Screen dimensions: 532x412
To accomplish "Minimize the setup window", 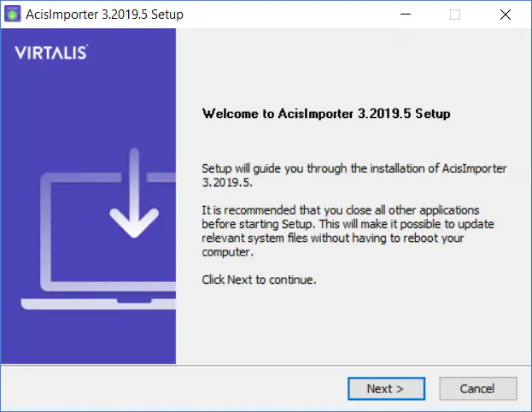I will point(405,15).
